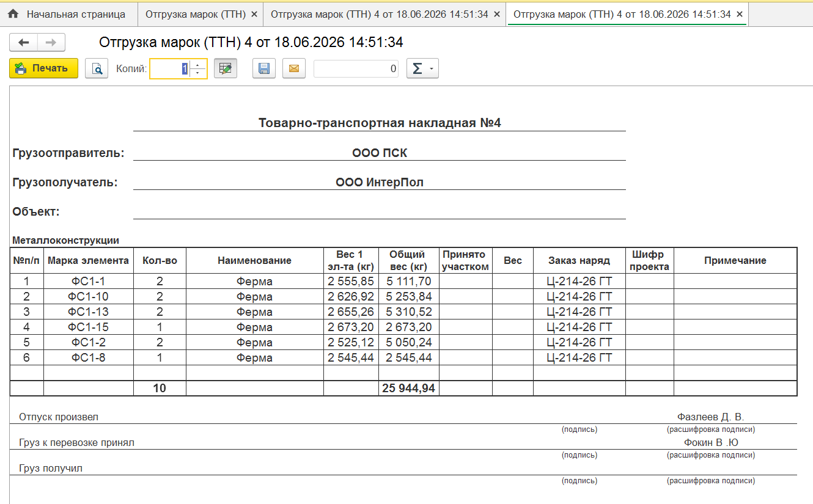Select cell ФС1-8 in the table

[89, 358]
